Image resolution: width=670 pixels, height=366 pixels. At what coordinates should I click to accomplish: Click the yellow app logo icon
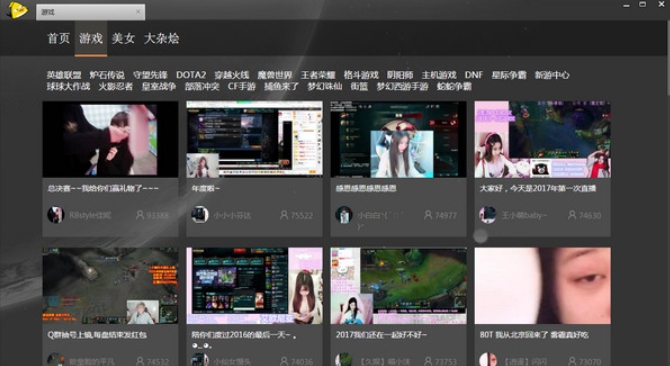[18, 10]
